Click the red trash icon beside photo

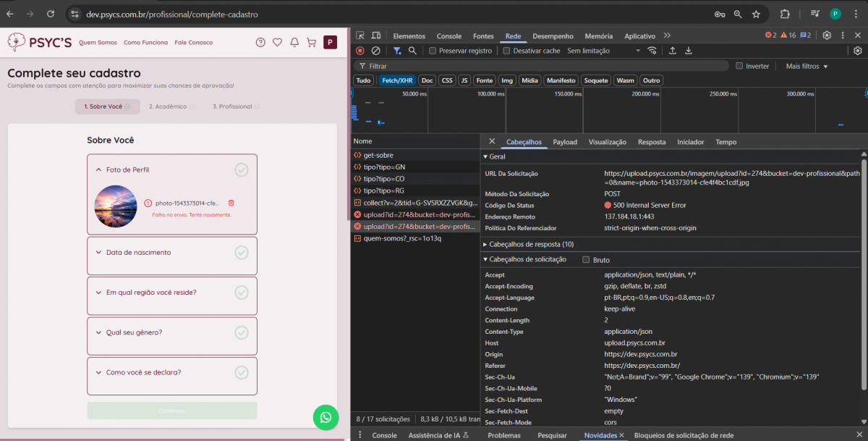231,203
